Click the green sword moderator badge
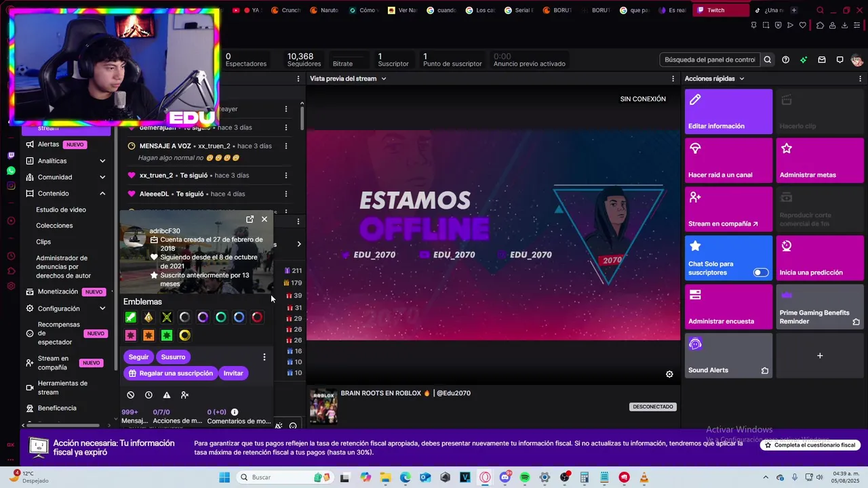The image size is (868, 488). click(x=131, y=317)
